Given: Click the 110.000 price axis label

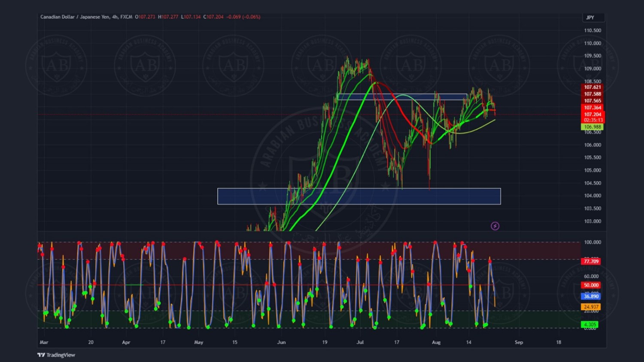Looking at the screenshot, I should (x=592, y=43).
